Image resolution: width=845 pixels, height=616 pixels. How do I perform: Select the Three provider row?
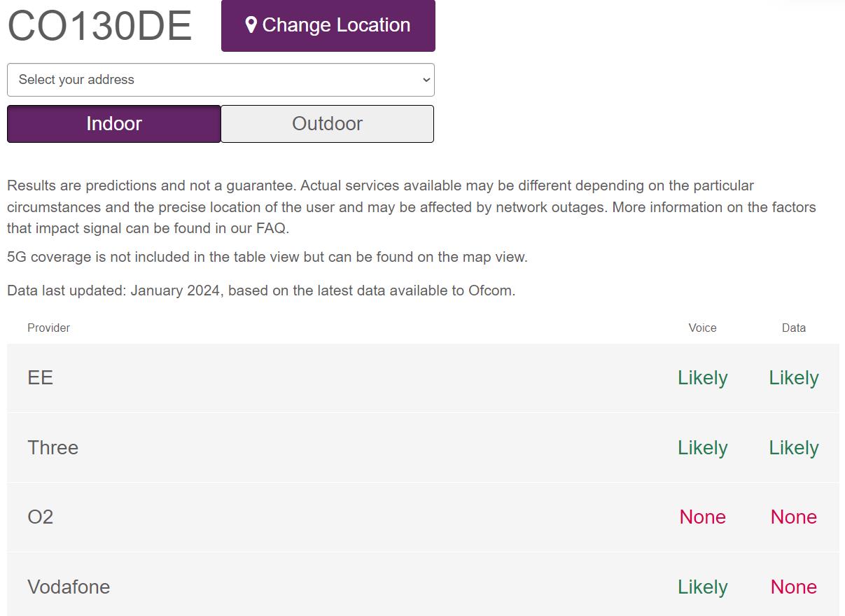coord(423,448)
